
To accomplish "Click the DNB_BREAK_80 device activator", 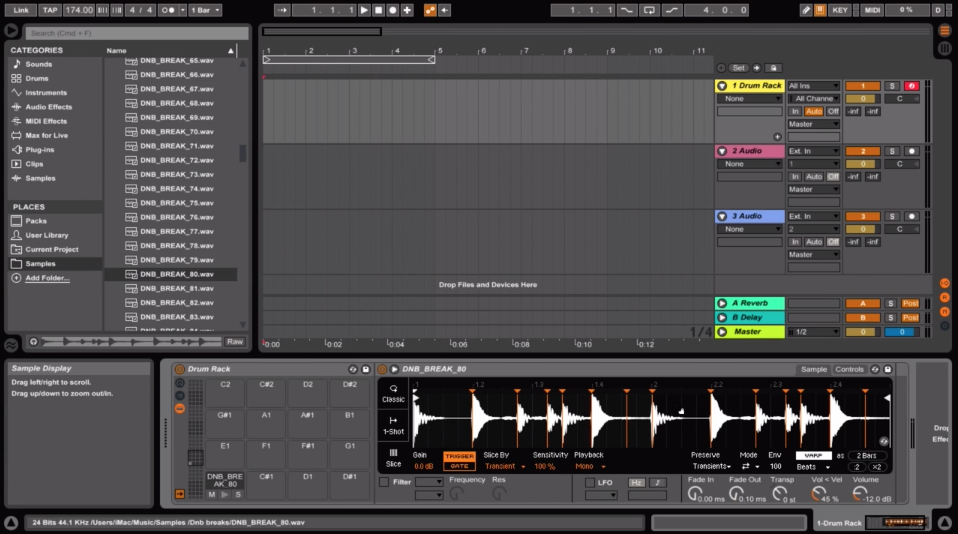I will (382, 369).
